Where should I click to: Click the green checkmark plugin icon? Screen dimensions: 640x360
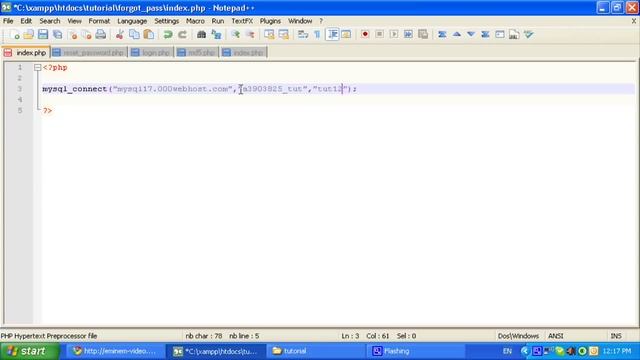(529, 35)
